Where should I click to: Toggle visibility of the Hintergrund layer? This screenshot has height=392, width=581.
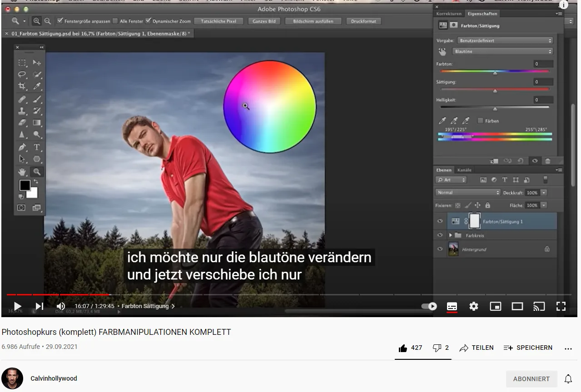point(440,249)
